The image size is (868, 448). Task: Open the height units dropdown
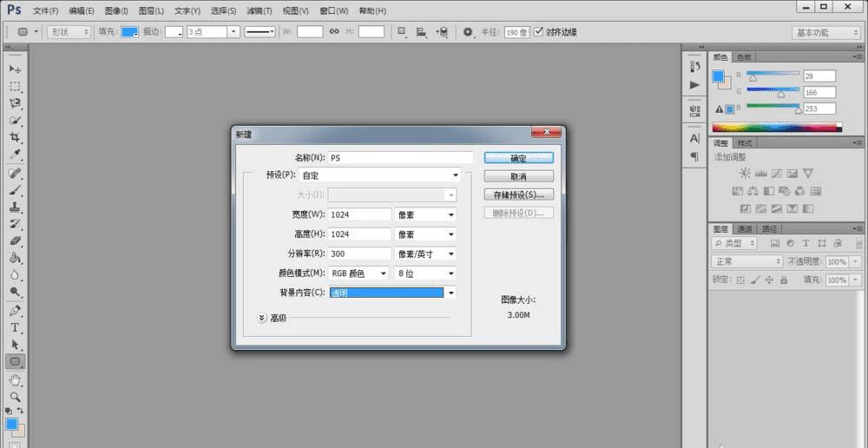coord(425,234)
